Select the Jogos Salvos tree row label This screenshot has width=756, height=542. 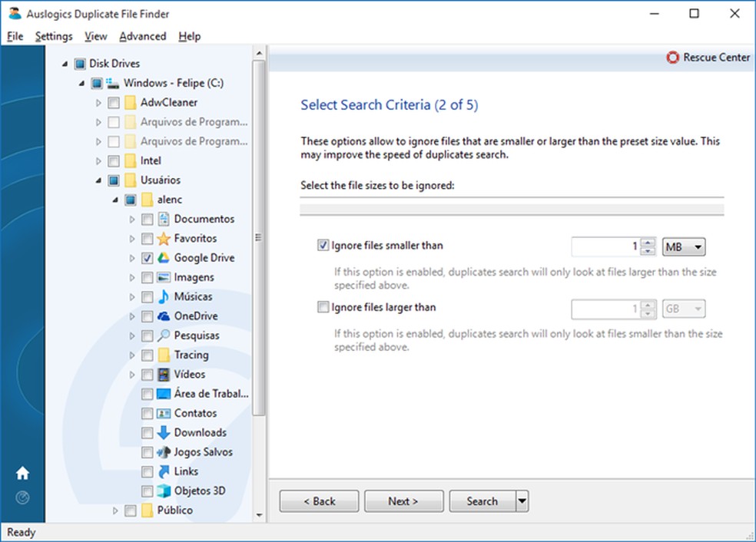click(203, 452)
